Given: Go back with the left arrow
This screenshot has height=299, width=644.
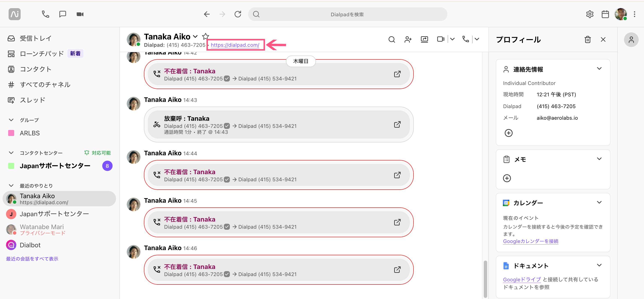Looking at the screenshot, I should [x=207, y=14].
